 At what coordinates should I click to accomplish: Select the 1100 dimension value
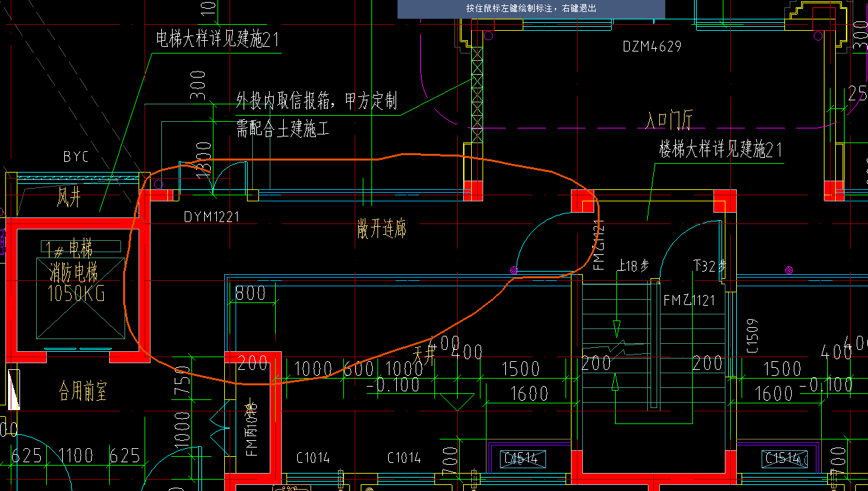click(76, 456)
